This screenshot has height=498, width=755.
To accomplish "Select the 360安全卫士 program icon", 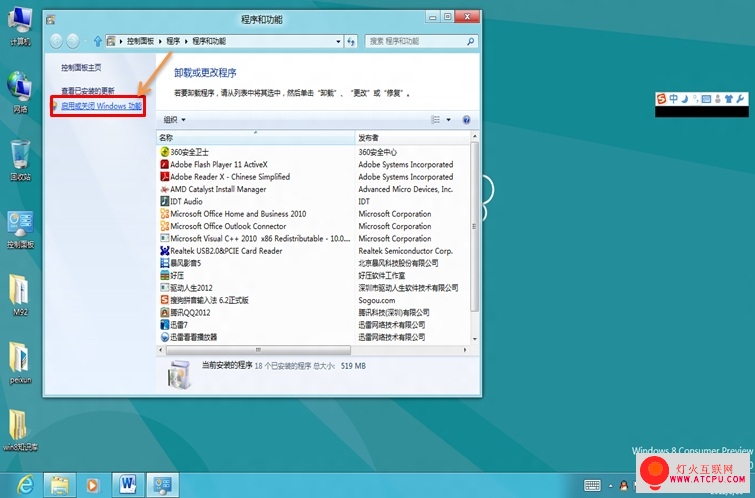I will 165,152.
